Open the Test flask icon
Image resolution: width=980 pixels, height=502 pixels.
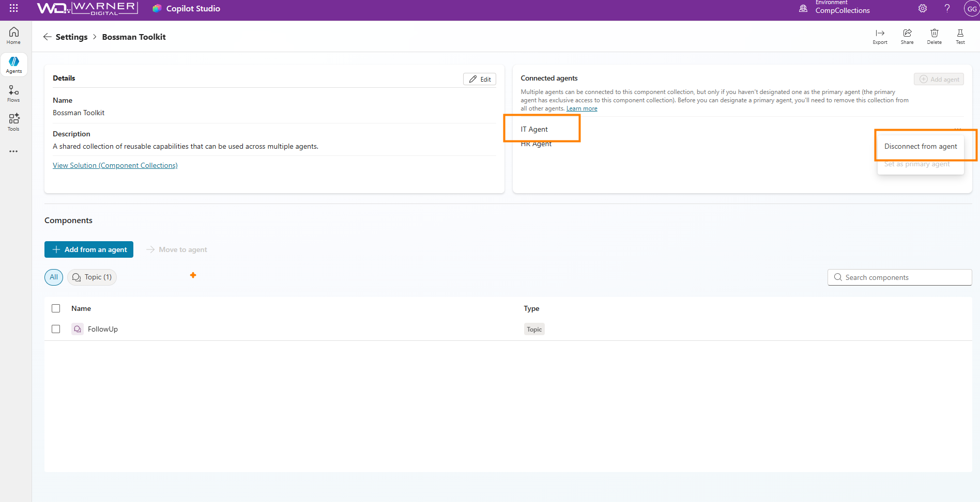tap(960, 36)
